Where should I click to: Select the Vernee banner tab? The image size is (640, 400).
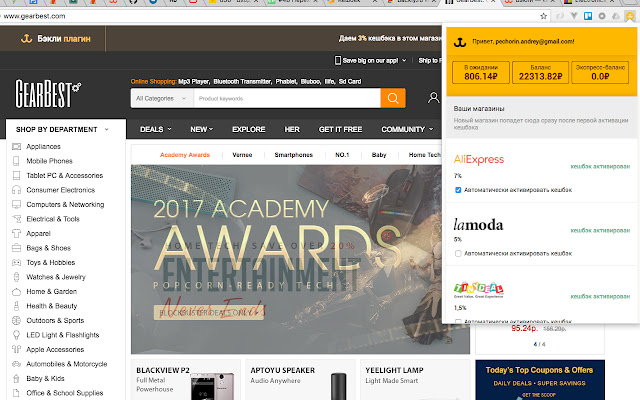pos(242,155)
